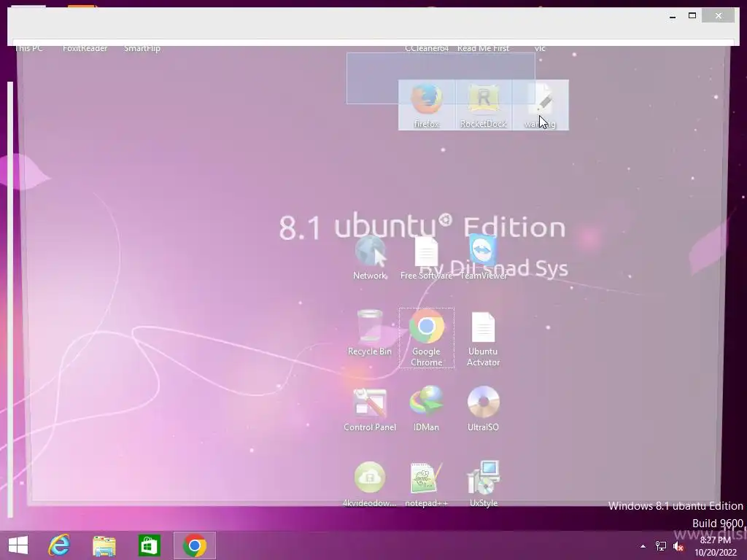Open the Recycle Bin icon
Image resolution: width=747 pixels, height=560 pixels.
pos(370,332)
